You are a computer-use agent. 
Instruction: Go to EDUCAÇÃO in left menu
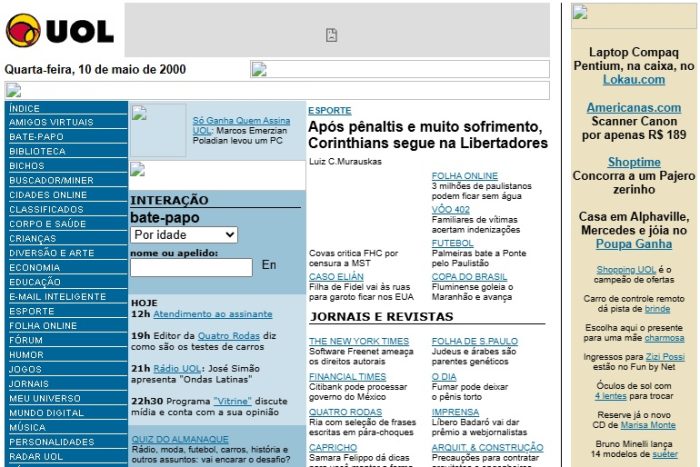tap(35, 282)
